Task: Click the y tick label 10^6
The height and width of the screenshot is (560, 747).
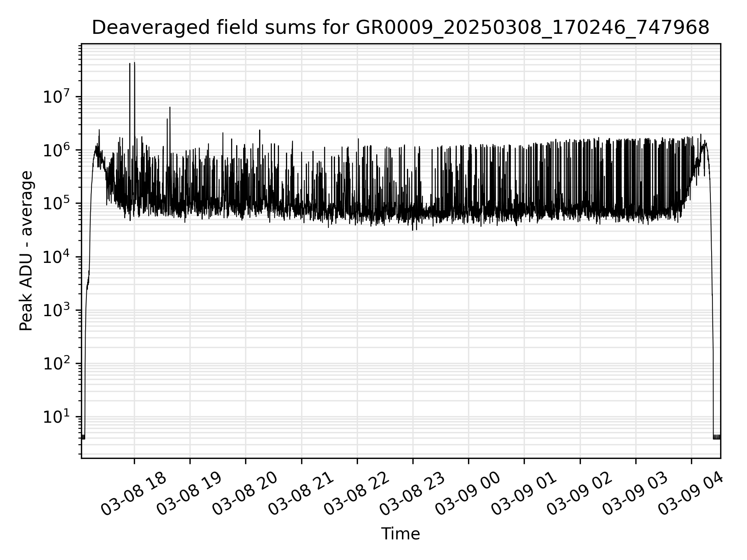Action: tap(56, 150)
